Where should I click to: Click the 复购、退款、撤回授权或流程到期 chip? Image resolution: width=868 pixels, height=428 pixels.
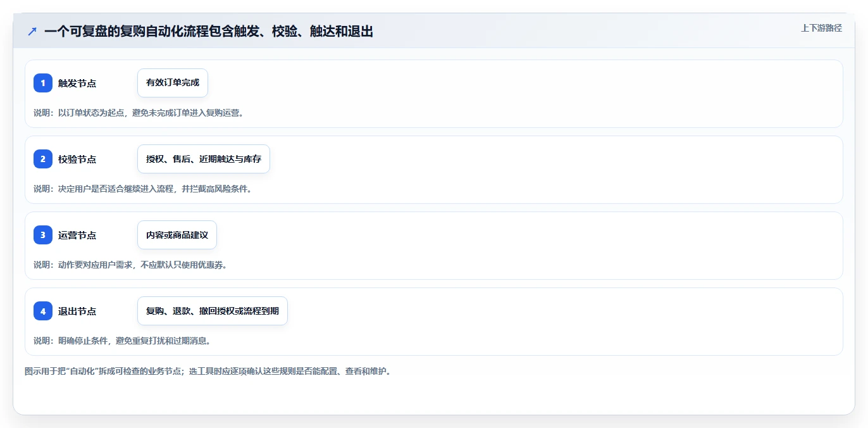[x=213, y=311]
